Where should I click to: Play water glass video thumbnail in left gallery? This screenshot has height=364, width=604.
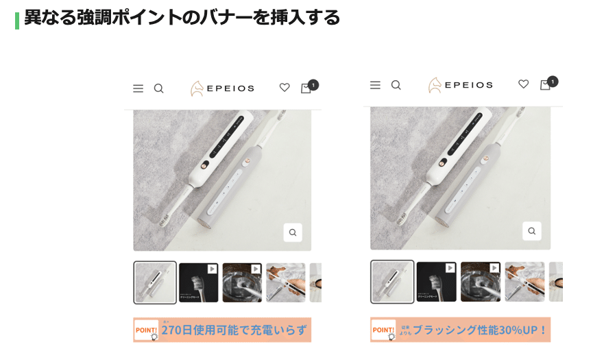(x=242, y=282)
